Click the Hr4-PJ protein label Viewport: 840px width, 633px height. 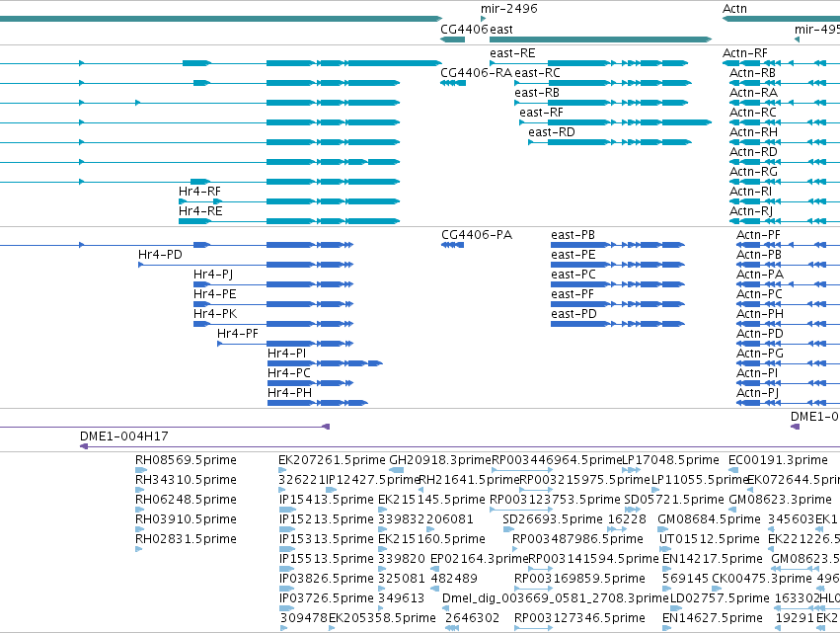[x=213, y=275]
